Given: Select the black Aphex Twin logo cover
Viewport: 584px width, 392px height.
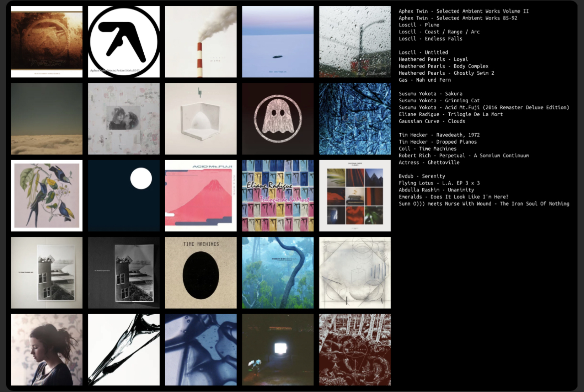Looking at the screenshot, I should click(124, 42).
